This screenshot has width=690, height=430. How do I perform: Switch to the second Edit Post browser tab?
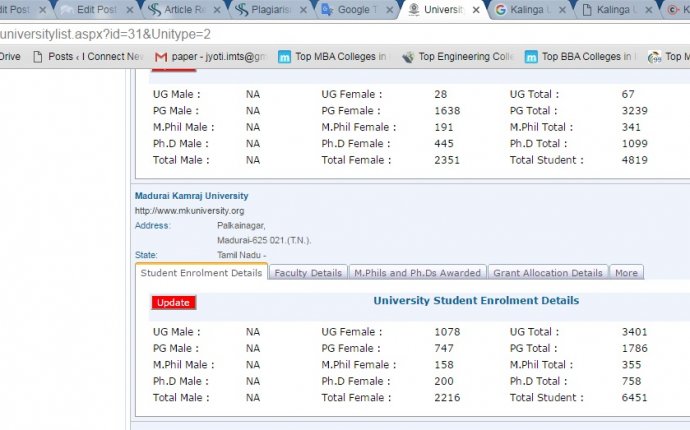(x=96, y=10)
